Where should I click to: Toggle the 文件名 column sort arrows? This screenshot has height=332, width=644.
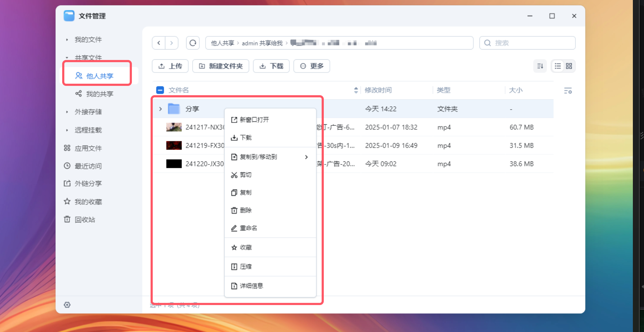(356, 90)
